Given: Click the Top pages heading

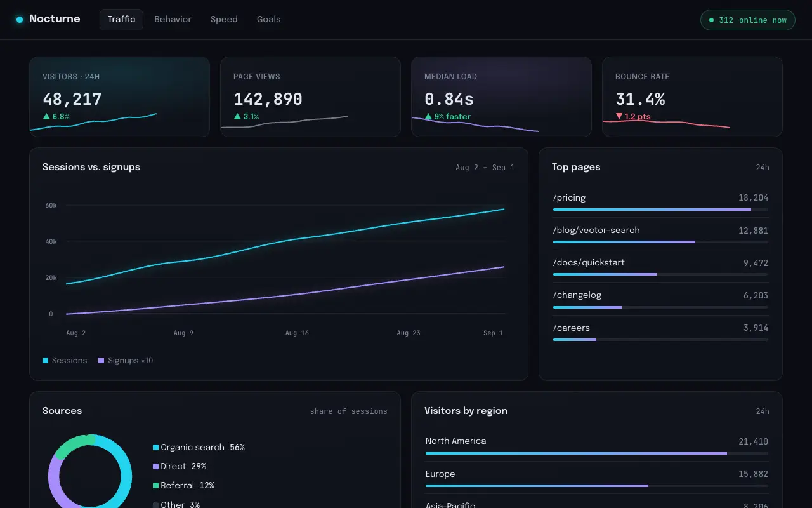Looking at the screenshot, I should (576, 167).
